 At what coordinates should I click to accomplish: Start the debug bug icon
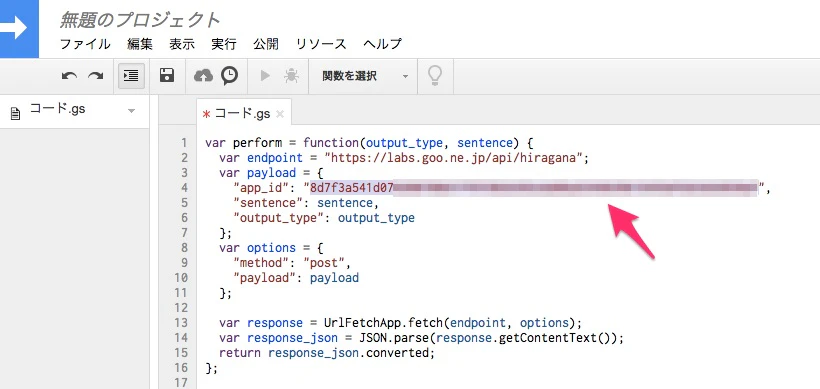tap(291, 76)
